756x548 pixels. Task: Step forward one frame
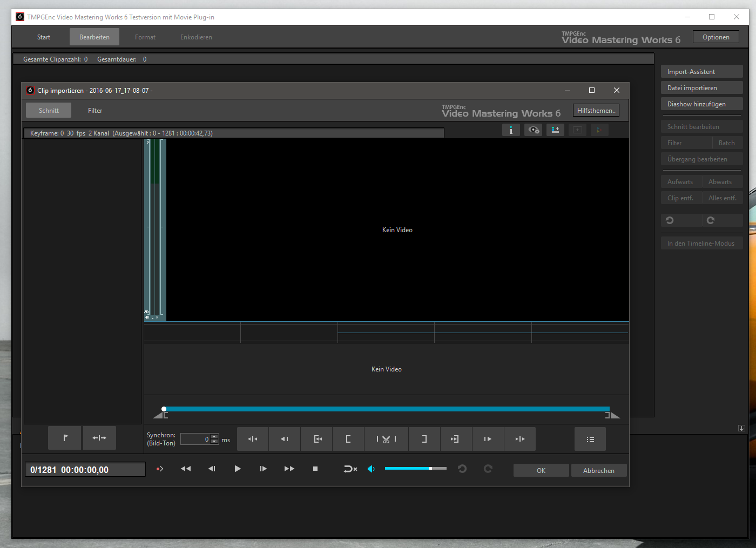point(264,469)
